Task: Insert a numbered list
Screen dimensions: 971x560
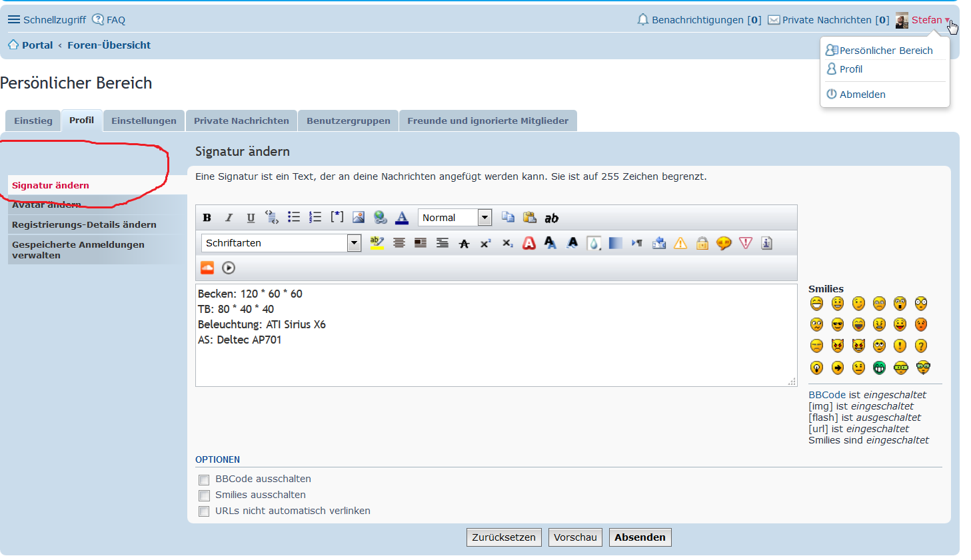Action: (x=315, y=217)
